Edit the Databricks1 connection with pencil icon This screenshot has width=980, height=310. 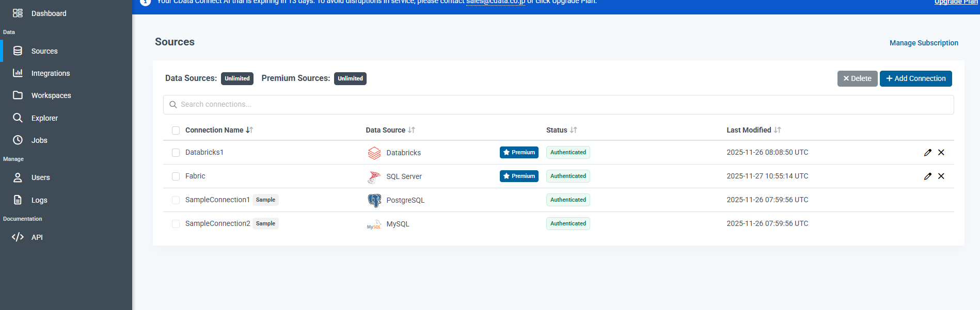pos(927,152)
